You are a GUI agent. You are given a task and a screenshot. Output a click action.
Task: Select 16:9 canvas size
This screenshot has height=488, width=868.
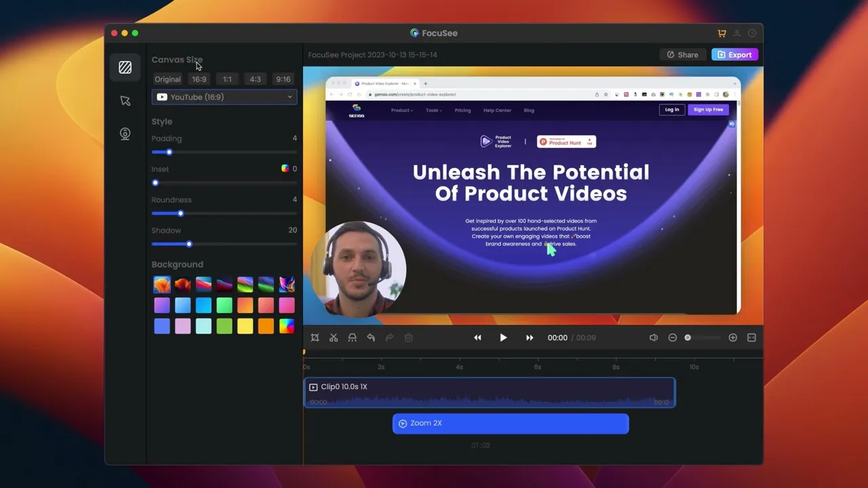[x=199, y=79]
